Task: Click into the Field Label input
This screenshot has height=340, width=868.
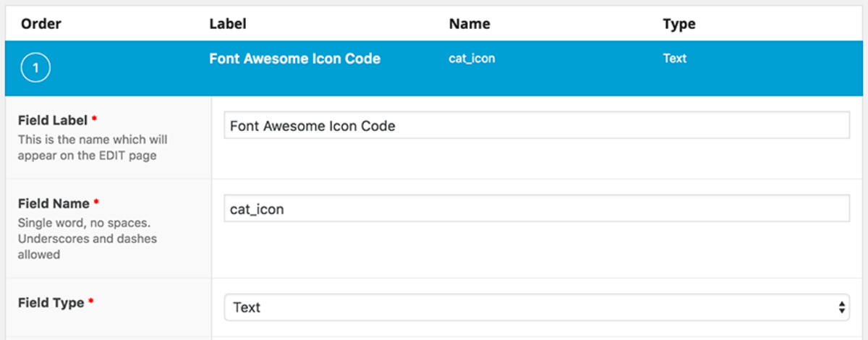Action: (537, 126)
